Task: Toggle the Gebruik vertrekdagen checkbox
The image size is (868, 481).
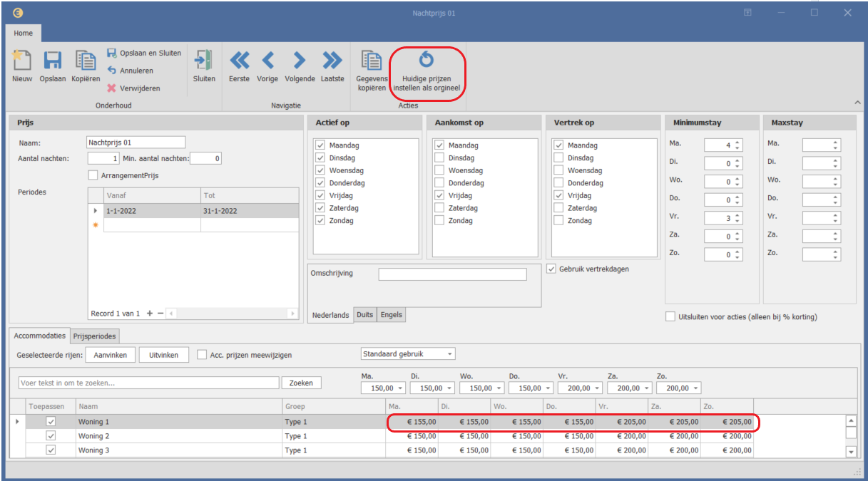Action: (551, 269)
